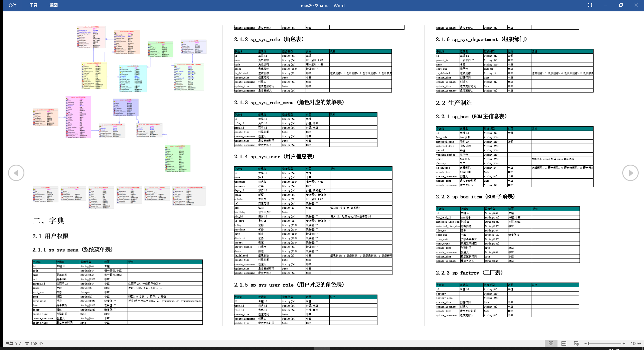Screen dimensions: 644x350
Task: Toggle auto-hide reading toolbar icon
Action: [590, 5]
